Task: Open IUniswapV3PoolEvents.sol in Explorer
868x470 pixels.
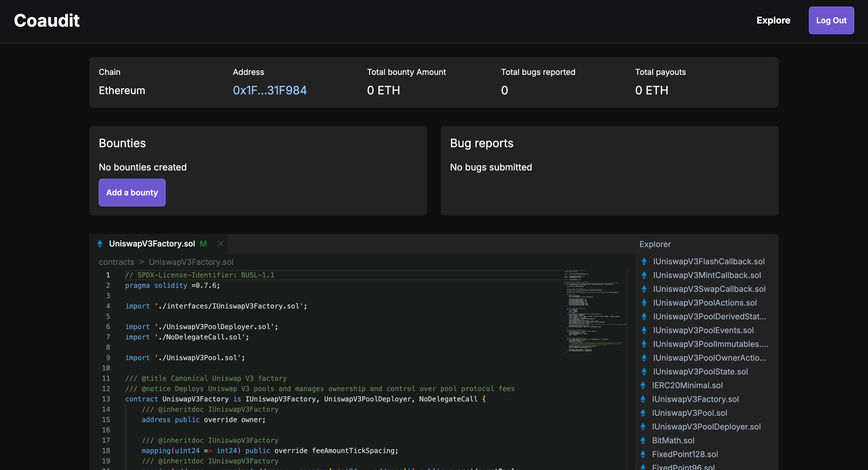Action: [703, 331]
